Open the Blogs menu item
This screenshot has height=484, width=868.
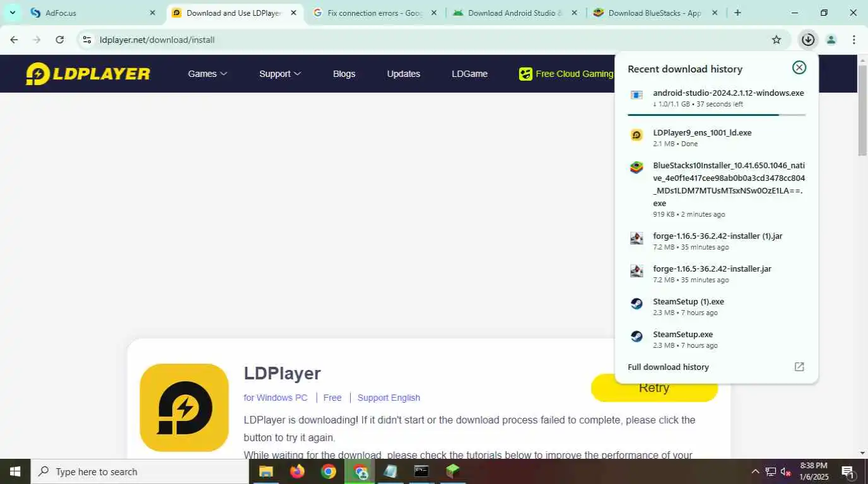coord(344,74)
